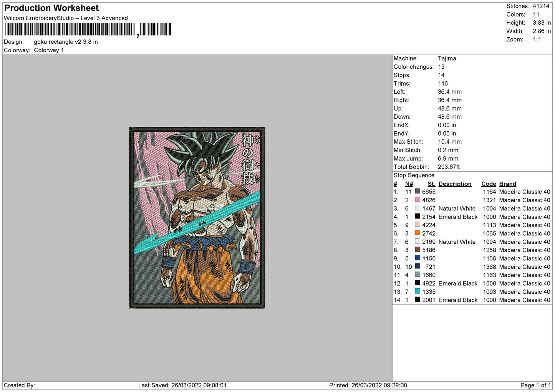Click the turquoise swatch in stop 13
Image resolution: width=555 pixels, height=392 pixels.
[x=417, y=291]
